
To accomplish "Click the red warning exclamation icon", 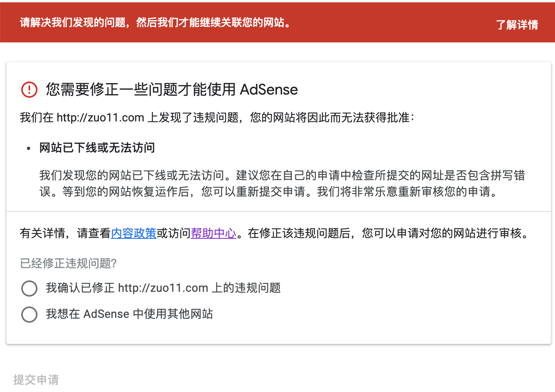I will (x=29, y=90).
